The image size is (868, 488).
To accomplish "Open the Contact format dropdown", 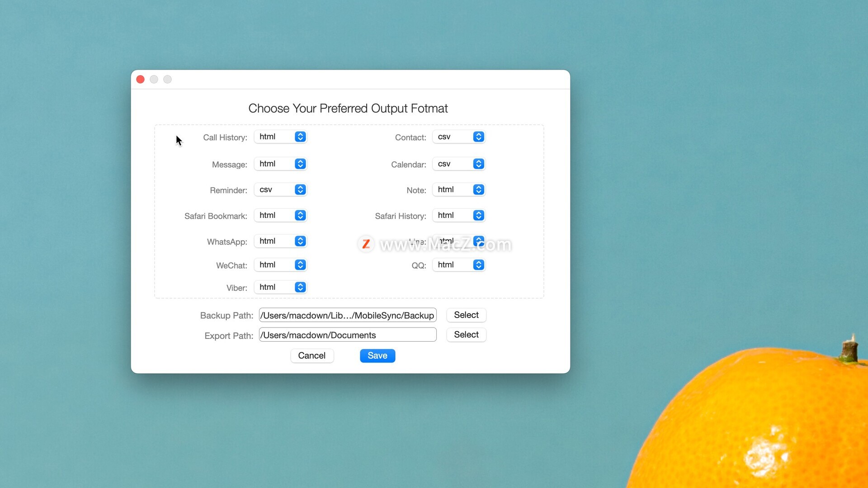I will (459, 137).
